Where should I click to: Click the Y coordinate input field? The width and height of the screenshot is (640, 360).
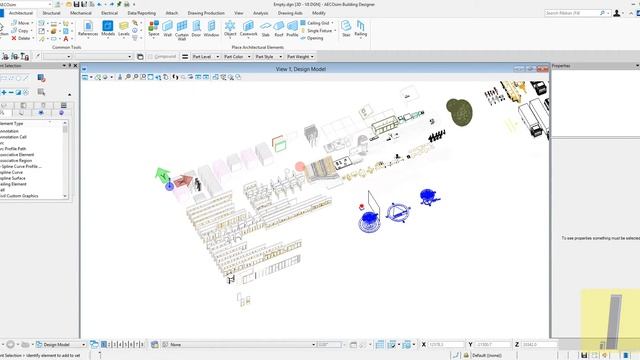point(493,344)
